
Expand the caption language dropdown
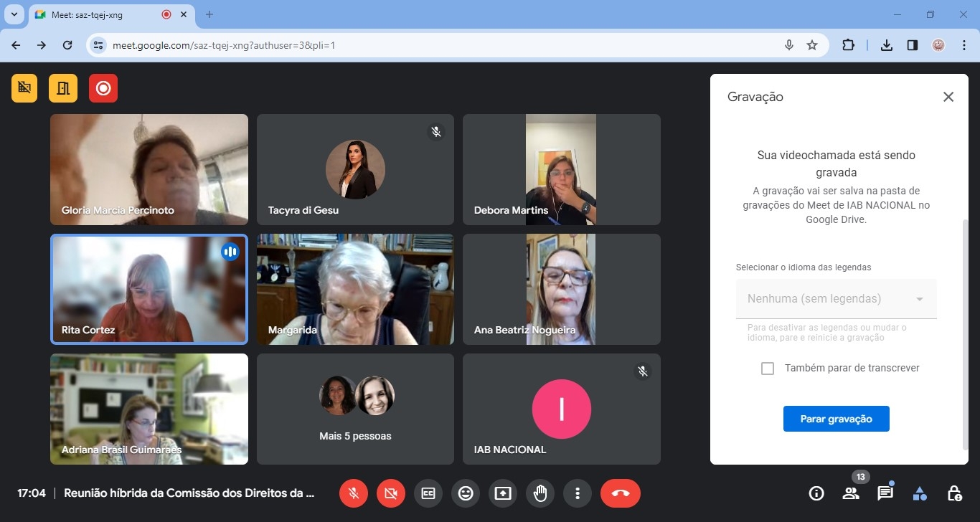pyautogui.click(x=836, y=299)
